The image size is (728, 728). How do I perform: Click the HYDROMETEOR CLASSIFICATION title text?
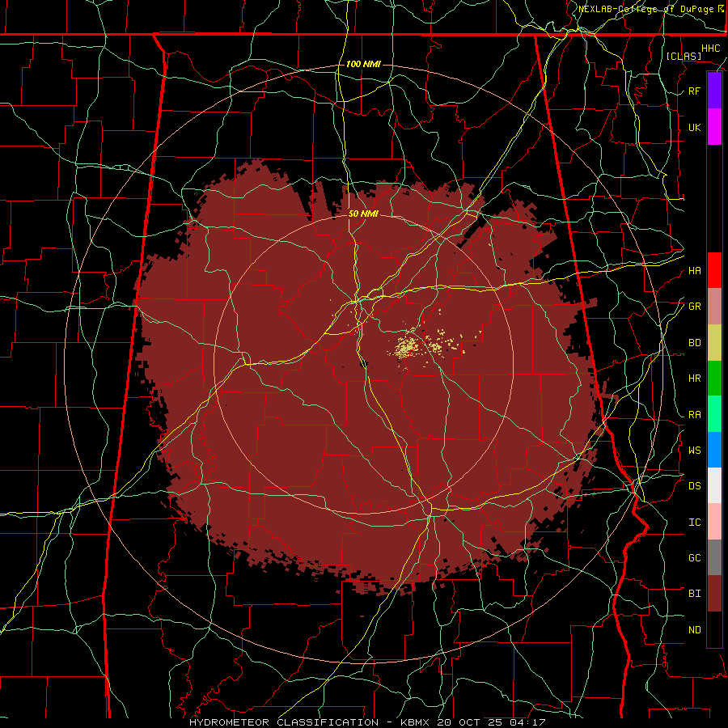(284, 722)
